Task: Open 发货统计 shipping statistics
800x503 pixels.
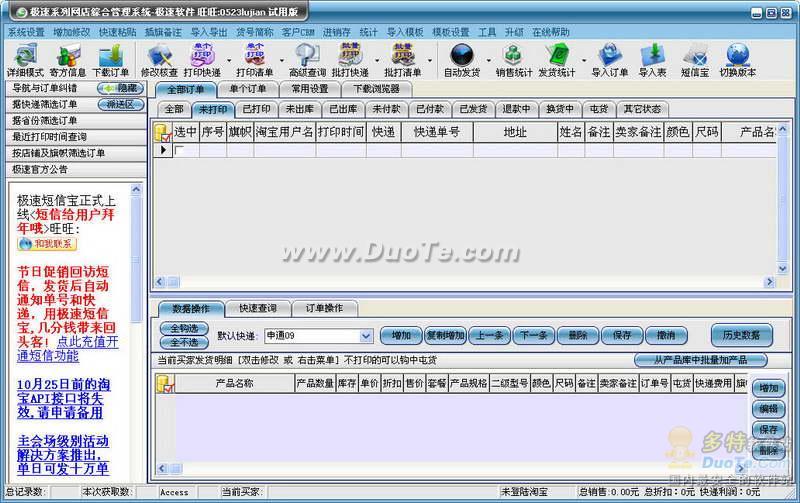Action: tap(557, 60)
